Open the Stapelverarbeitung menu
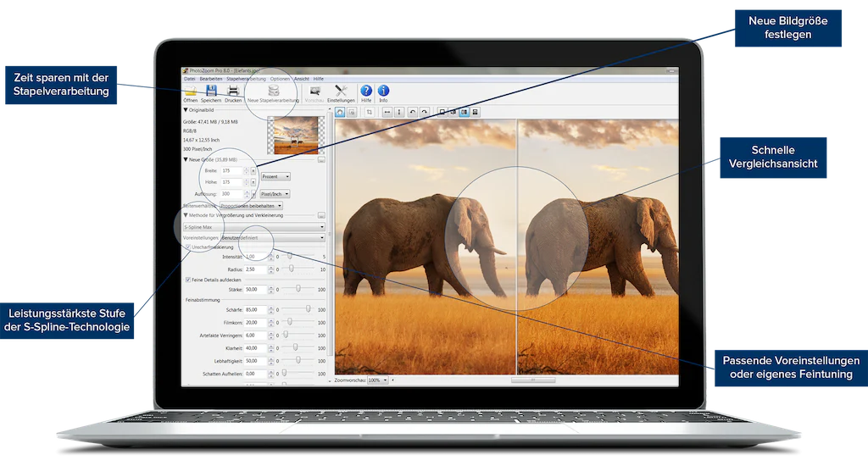Screen dimensions: 868x466 point(246,79)
